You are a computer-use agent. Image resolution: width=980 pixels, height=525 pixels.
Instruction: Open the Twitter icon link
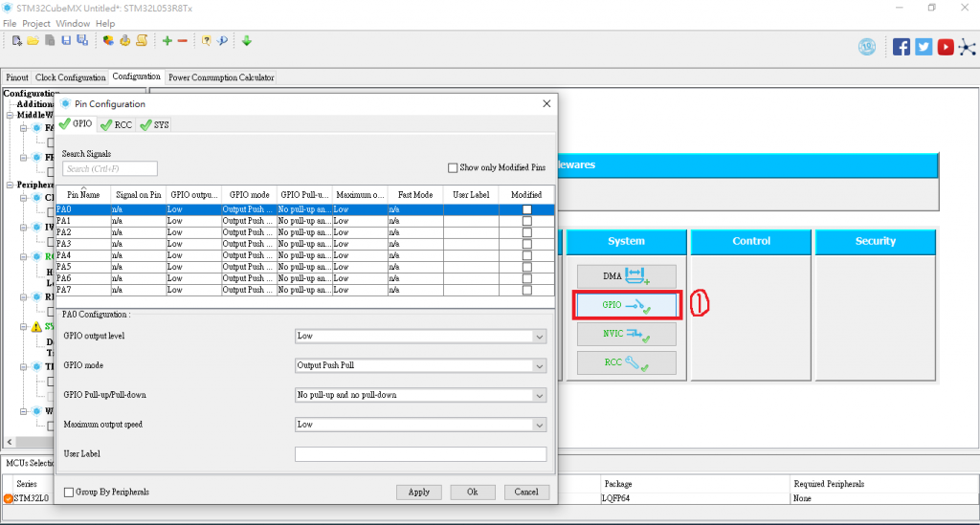point(924,47)
